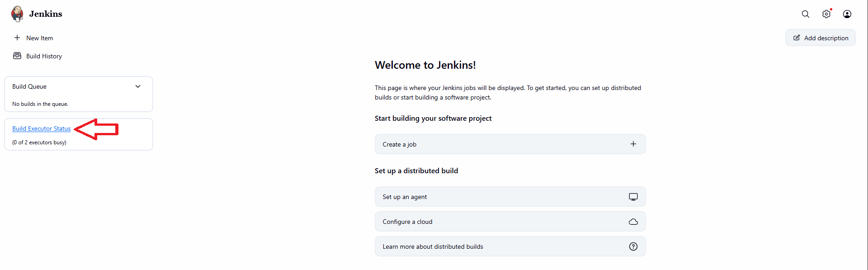Click the pencil icon on Add description
This screenshot has height=270, width=868.
pos(797,38)
